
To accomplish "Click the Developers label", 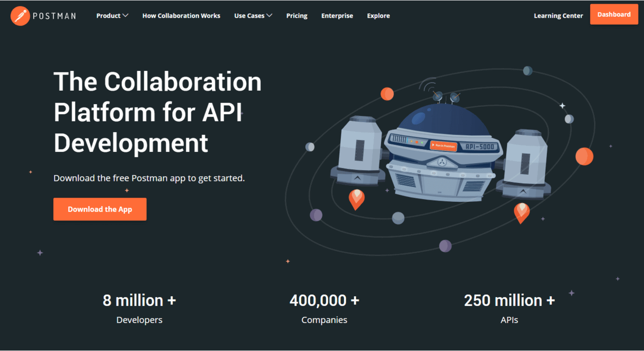I will coord(140,320).
